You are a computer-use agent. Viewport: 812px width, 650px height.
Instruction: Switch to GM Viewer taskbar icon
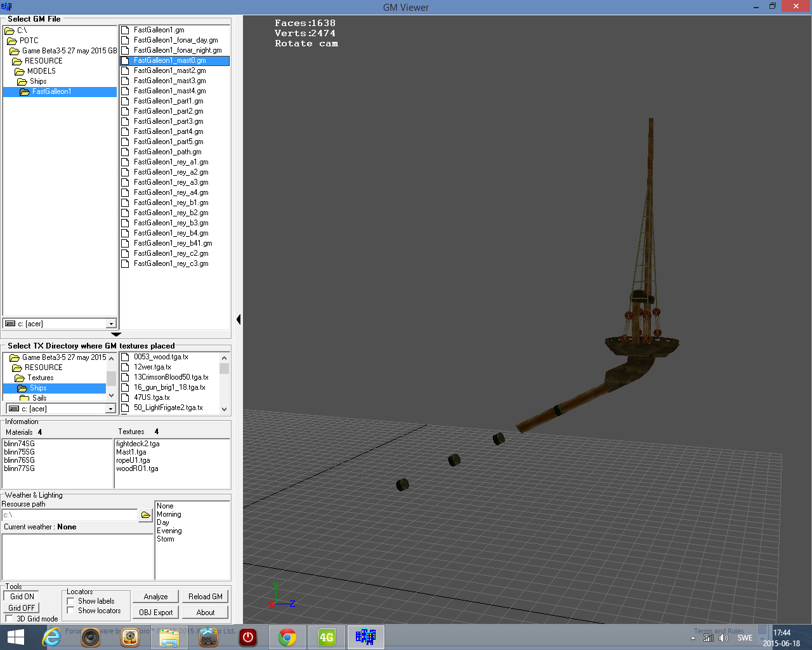[365, 637]
